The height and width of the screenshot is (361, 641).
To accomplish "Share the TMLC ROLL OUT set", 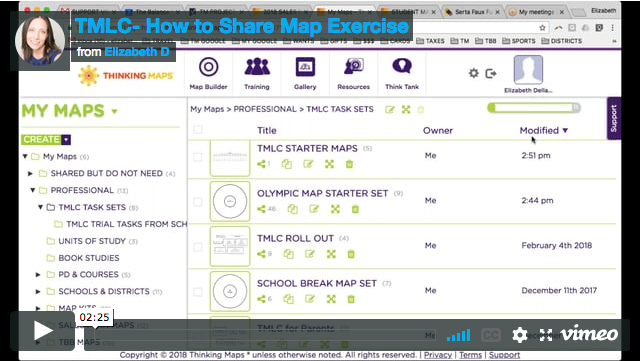I will (262, 254).
